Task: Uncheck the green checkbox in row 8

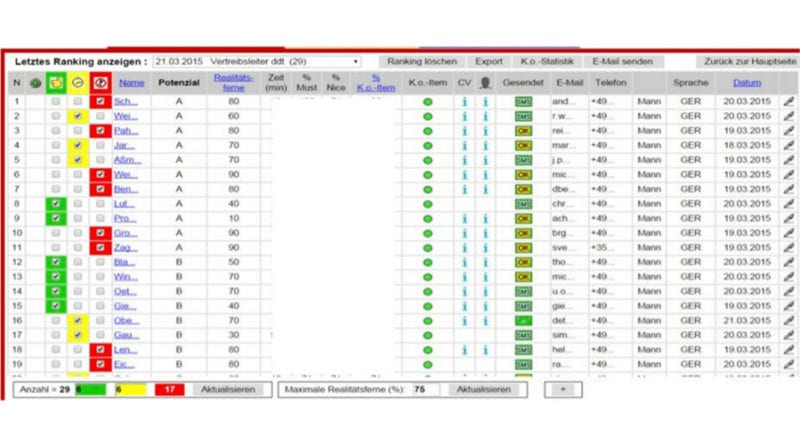Action: [56, 204]
